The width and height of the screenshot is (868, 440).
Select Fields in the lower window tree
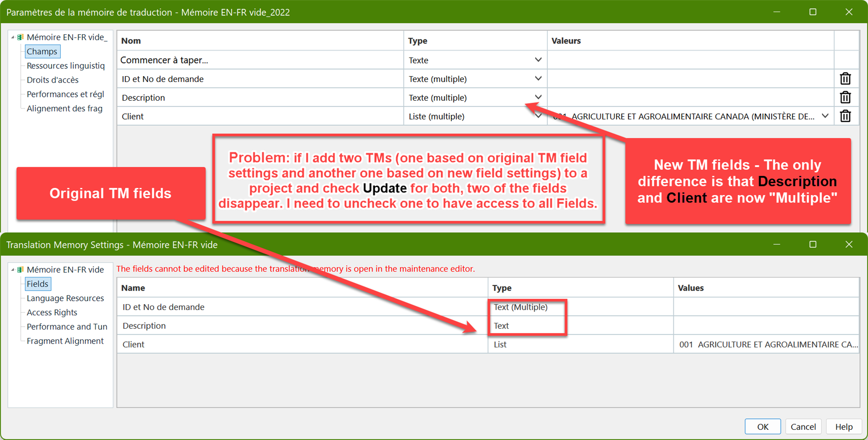click(x=38, y=284)
